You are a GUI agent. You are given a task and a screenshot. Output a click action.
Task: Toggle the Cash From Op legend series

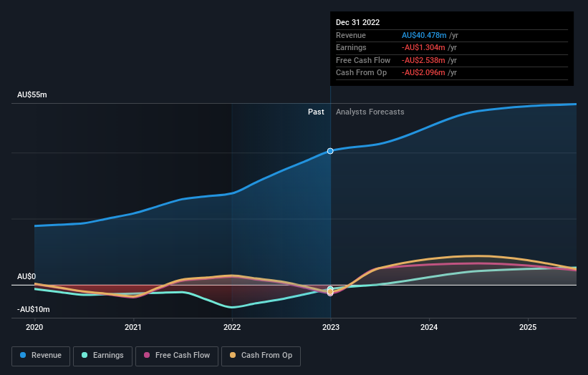pyautogui.click(x=261, y=356)
